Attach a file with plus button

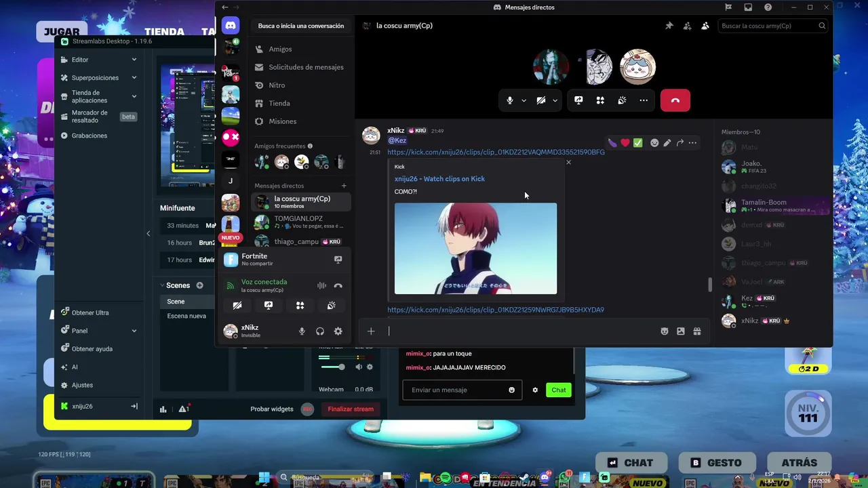click(x=371, y=331)
